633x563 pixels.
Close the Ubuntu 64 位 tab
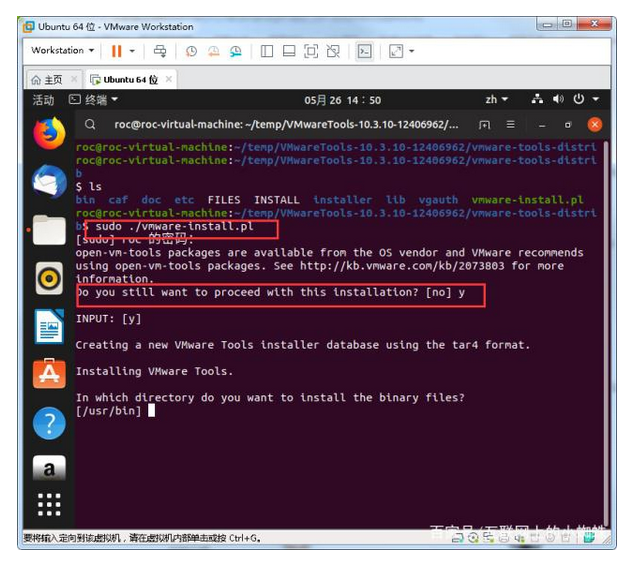coord(169,79)
